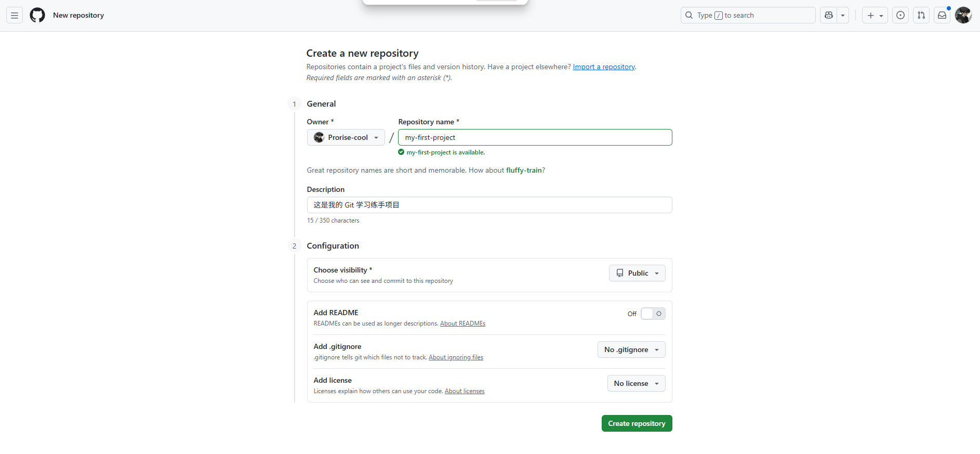The image size is (980, 454).
Task: Expand the Create new plus menu
Action: (x=875, y=16)
